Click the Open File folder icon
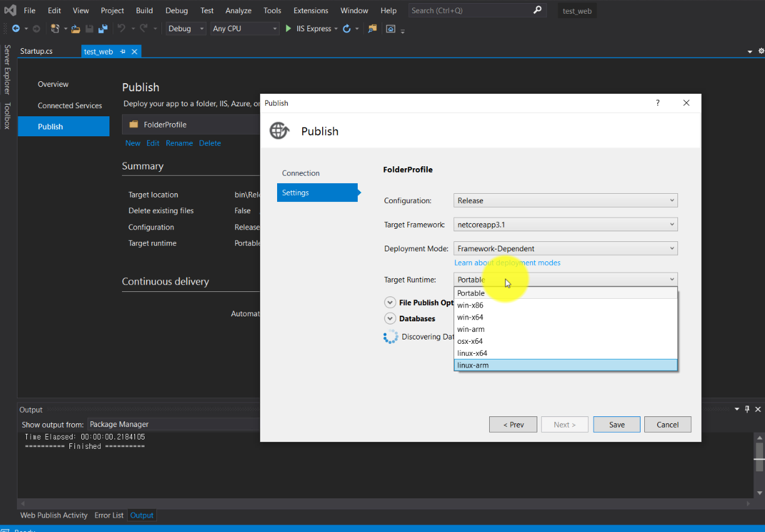The image size is (765, 532). click(76, 29)
